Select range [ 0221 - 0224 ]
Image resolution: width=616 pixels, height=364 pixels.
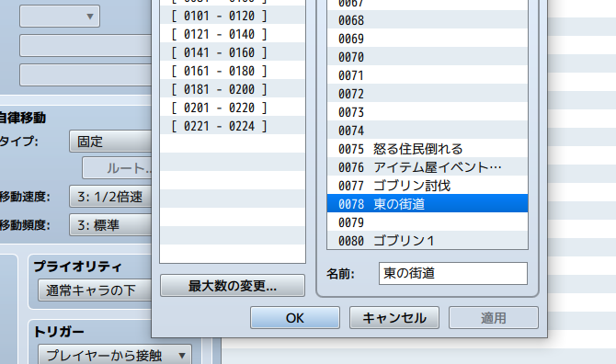coord(233,126)
